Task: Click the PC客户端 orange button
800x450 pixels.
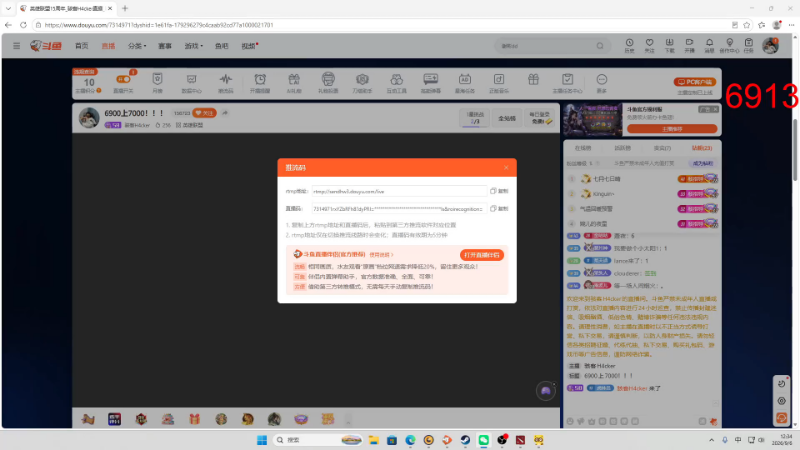Action: click(694, 82)
